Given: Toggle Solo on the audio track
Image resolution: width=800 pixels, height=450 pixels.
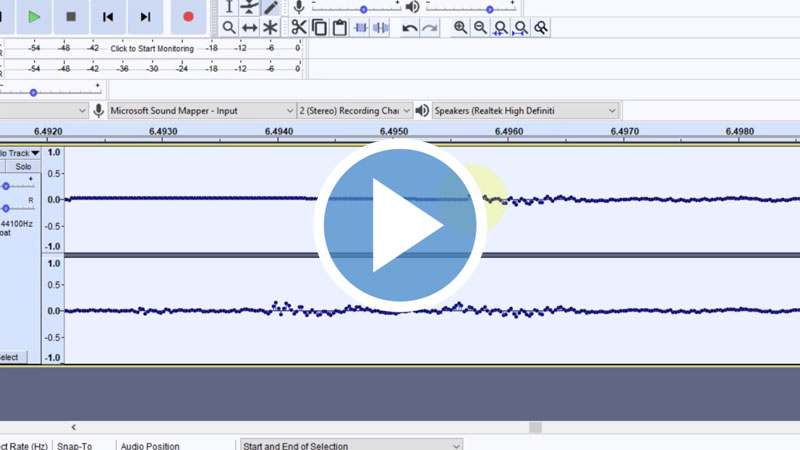Looking at the screenshot, I should (x=22, y=167).
